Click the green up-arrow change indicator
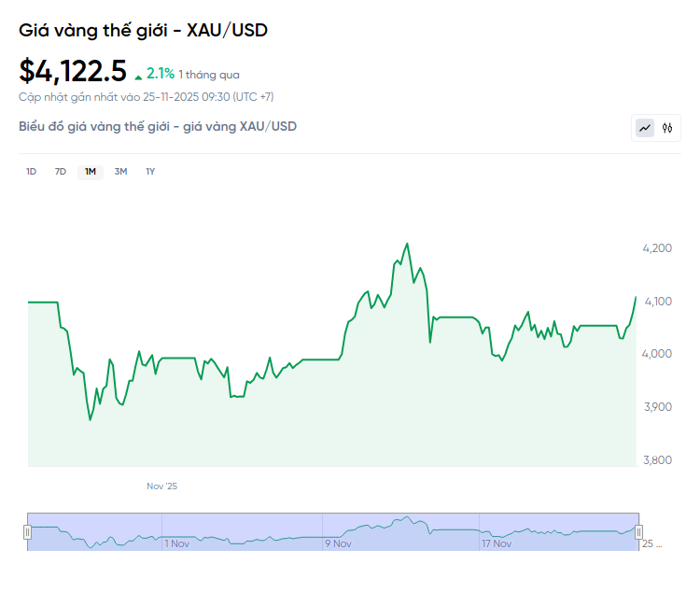700x592 pixels. (138, 76)
